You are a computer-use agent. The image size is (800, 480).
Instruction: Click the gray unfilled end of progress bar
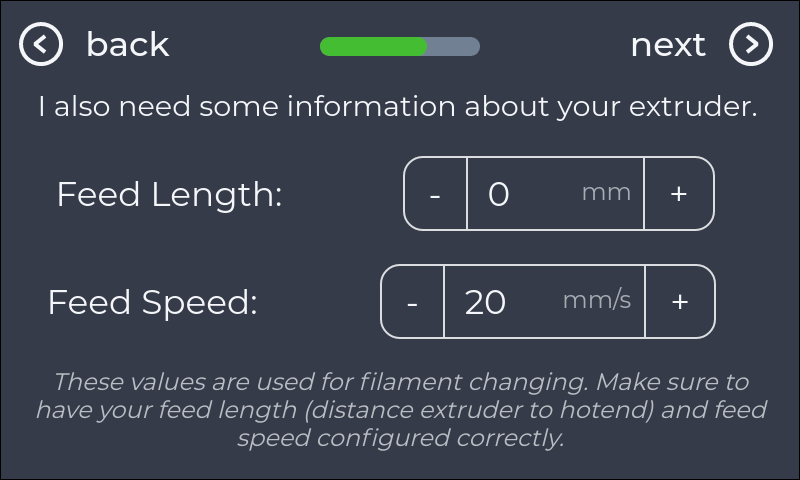tap(456, 46)
